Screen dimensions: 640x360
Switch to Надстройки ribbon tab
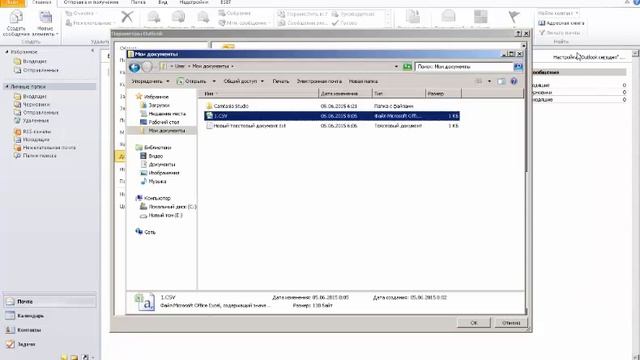pyautogui.click(x=193, y=2)
